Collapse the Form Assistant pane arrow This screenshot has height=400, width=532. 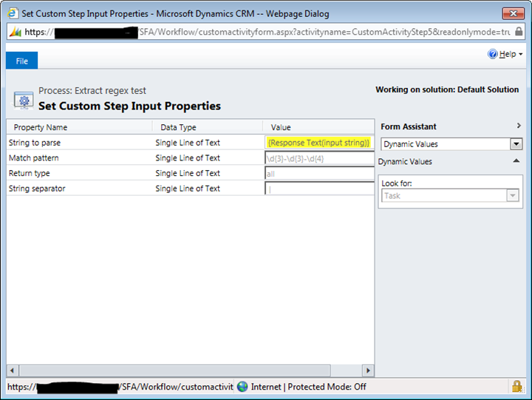[519, 126]
